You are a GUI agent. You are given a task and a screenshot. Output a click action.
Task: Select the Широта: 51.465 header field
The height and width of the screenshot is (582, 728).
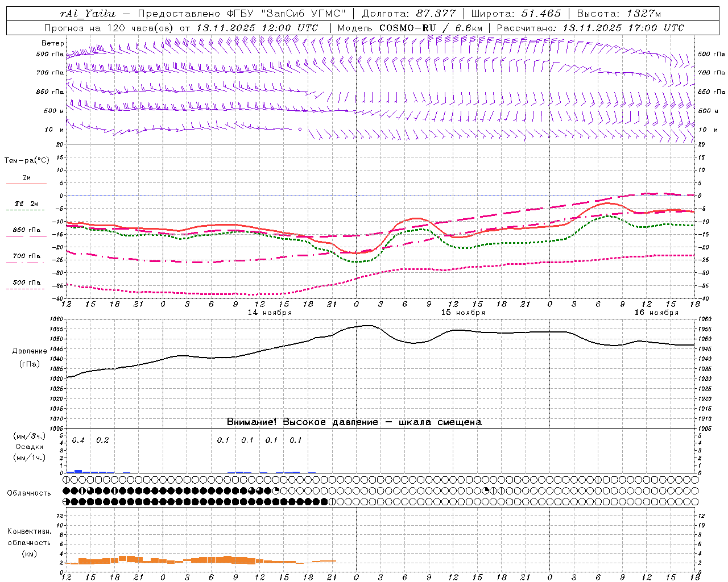coord(516,14)
